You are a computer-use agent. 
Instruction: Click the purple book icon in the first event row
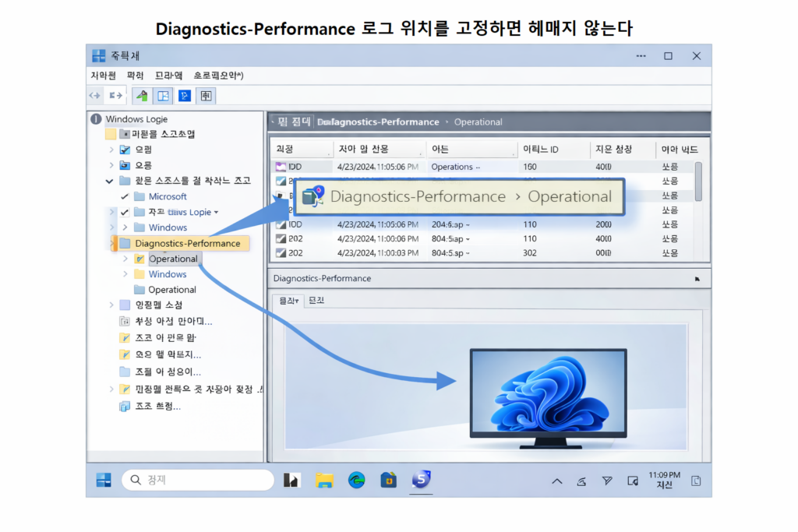pyautogui.click(x=281, y=167)
